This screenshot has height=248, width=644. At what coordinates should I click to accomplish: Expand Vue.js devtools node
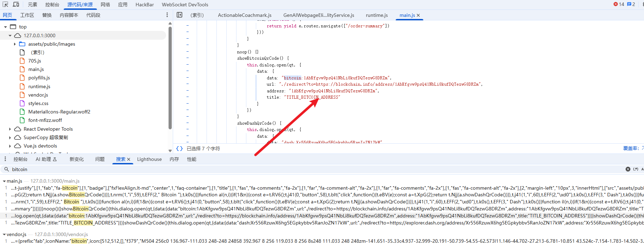coord(10,146)
